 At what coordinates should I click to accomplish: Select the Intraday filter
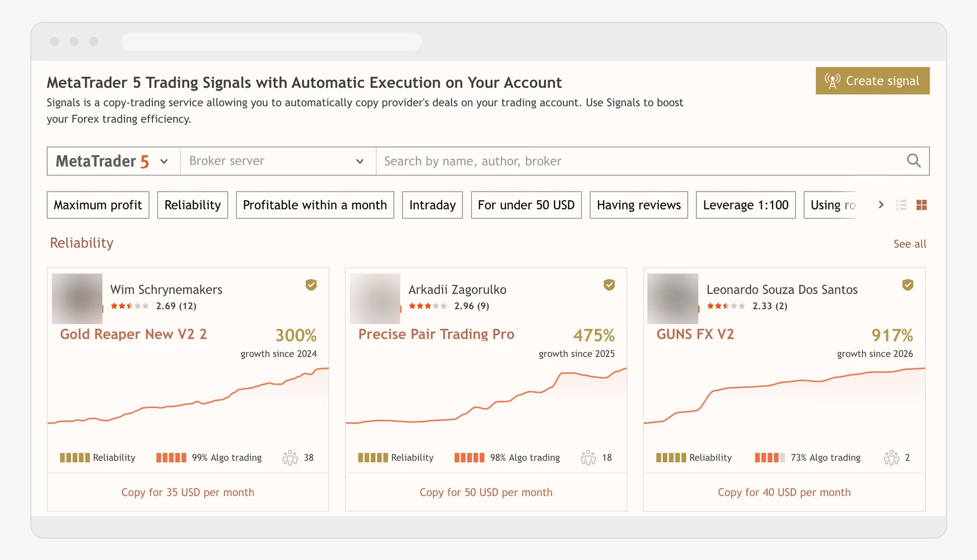pyautogui.click(x=433, y=205)
